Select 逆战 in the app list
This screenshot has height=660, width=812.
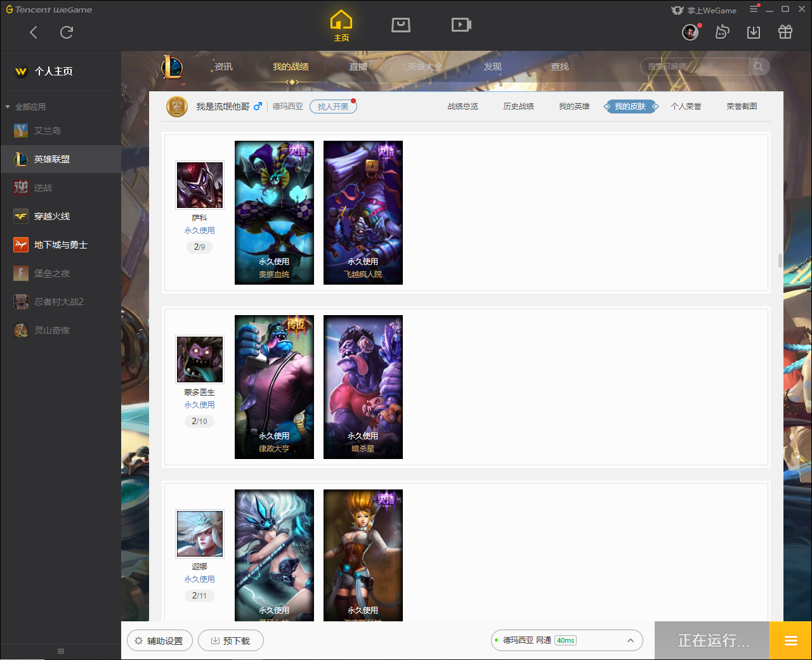click(60, 188)
